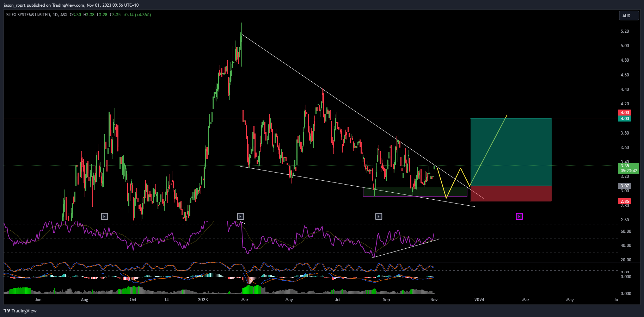Click the 4.80 price axis label
The height and width of the screenshot is (317, 644).
click(625, 60)
